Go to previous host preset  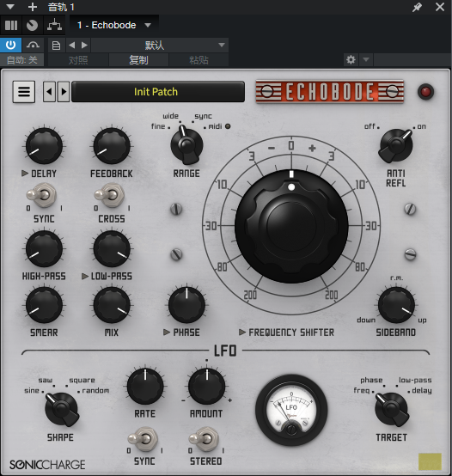pos(72,46)
